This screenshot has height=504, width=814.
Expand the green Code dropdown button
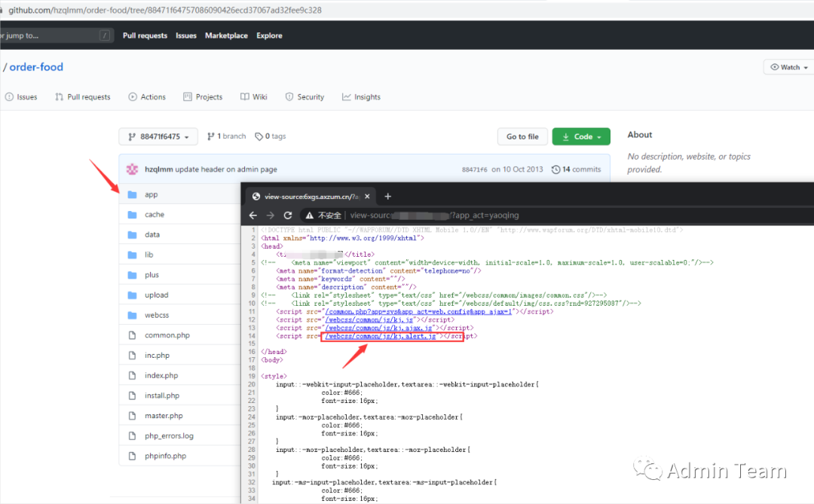pos(581,136)
